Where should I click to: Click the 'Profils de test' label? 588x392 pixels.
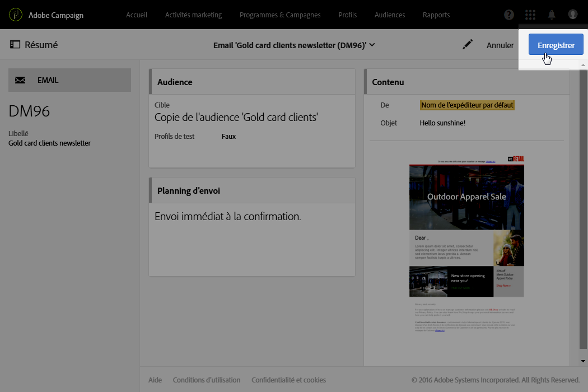174,137
